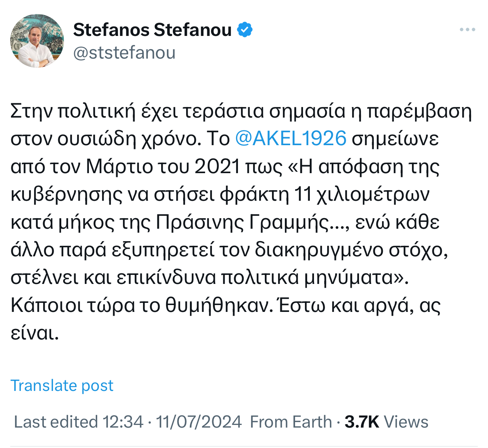Open the three-dot more options menu
488x448 pixels.
tap(468, 29)
